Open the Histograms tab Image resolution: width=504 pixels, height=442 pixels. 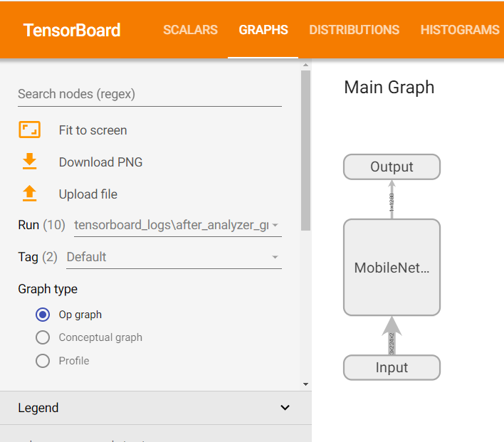(460, 30)
